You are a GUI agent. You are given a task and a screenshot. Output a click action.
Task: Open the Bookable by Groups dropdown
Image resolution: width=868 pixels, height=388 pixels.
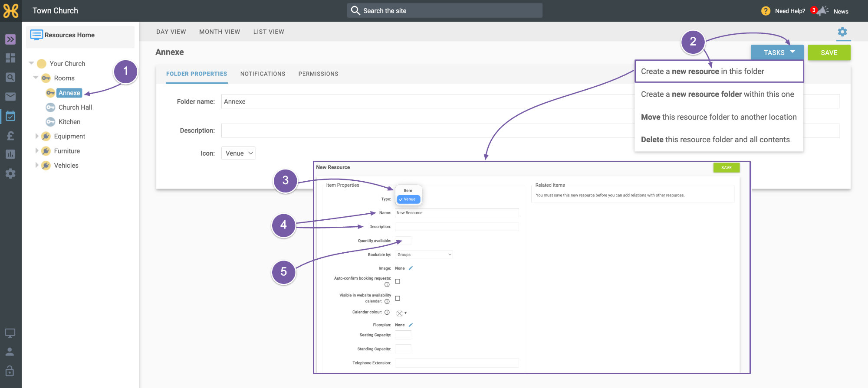424,254
